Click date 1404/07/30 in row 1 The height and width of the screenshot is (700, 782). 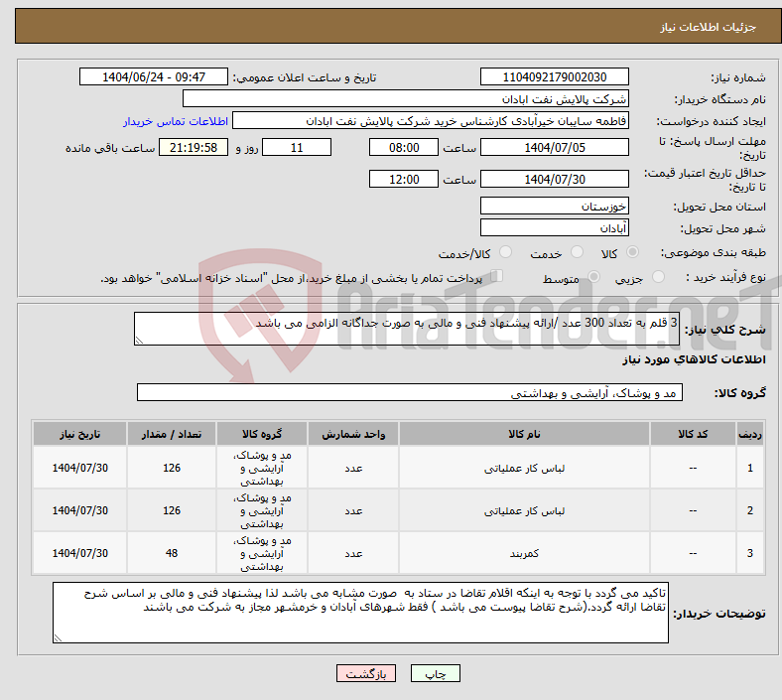(79, 468)
